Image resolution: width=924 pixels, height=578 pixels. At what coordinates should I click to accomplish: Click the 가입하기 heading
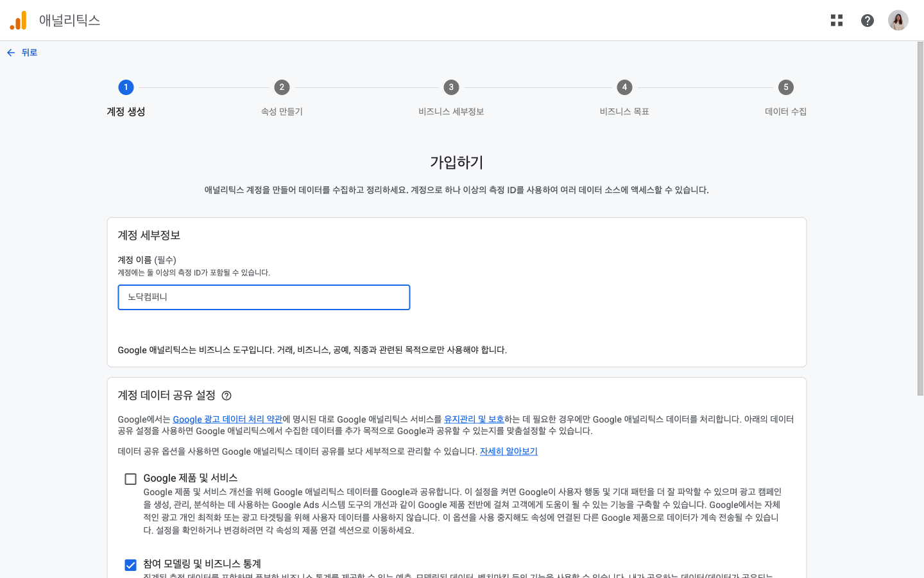(457, 162)
